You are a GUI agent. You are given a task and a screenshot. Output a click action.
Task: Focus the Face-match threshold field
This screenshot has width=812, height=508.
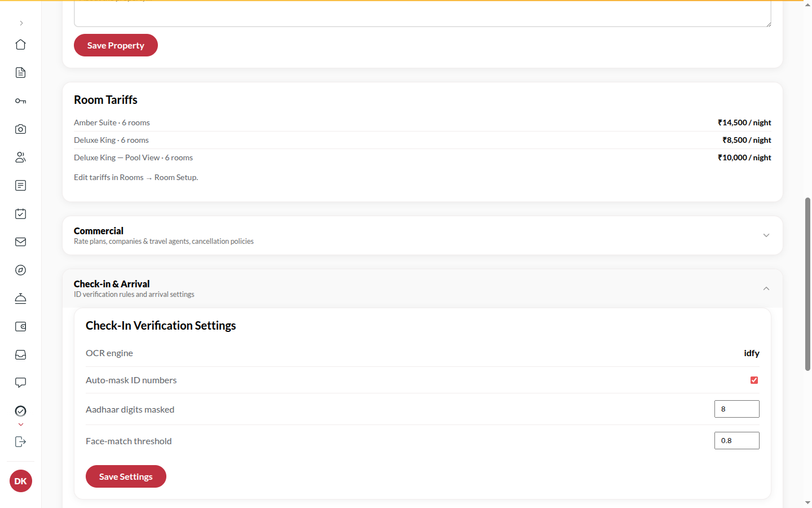(737, 441)
